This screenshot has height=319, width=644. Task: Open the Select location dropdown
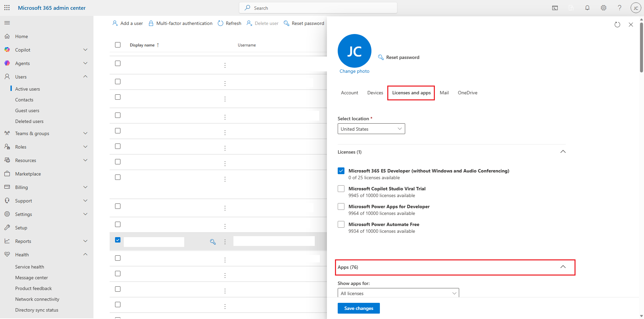[371, 129]
